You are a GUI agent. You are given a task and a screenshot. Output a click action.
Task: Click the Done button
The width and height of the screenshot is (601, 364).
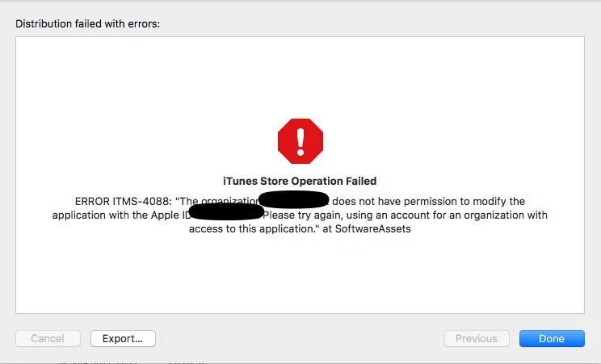point(552,339)
